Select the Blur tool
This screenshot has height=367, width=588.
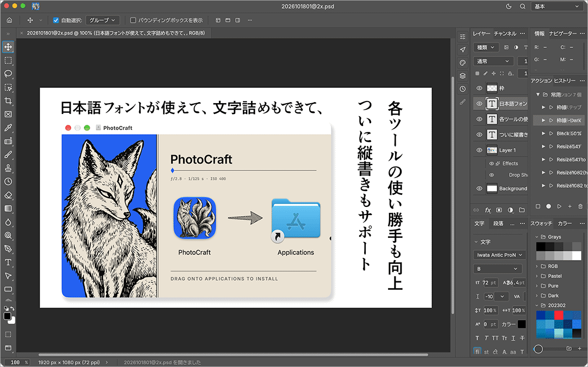pos(8,222)
